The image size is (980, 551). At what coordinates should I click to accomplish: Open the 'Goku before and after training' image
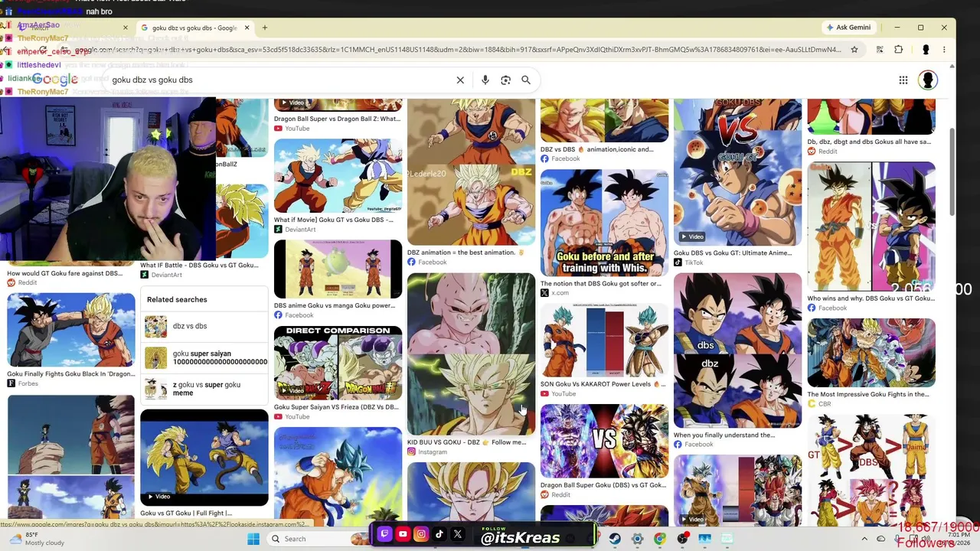(604, 223)
